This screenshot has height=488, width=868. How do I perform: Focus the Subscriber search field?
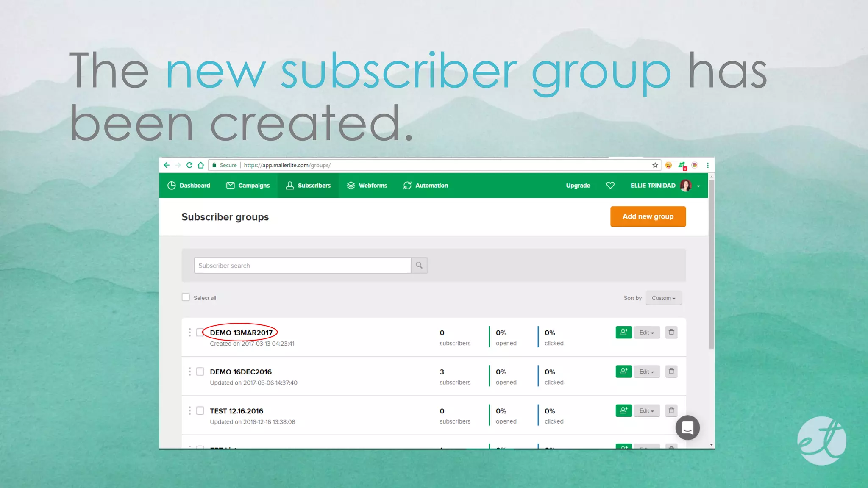302,265
